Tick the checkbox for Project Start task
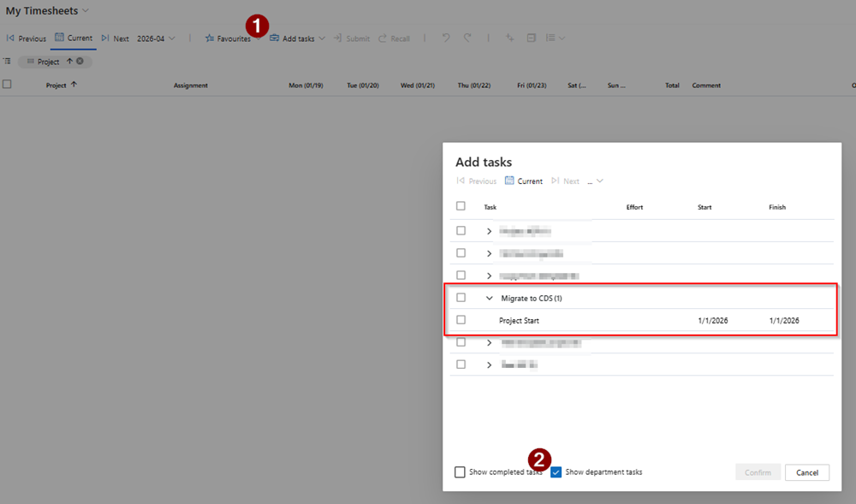The height and width of the screenshot is (504, 856). click(461, 320)
